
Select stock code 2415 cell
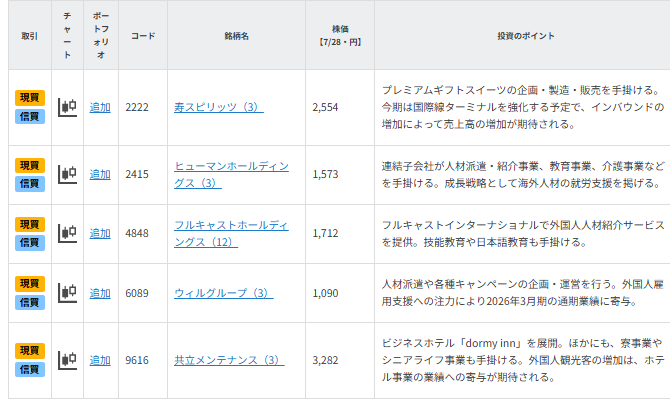pyautogui.click(x=137, y=174)
